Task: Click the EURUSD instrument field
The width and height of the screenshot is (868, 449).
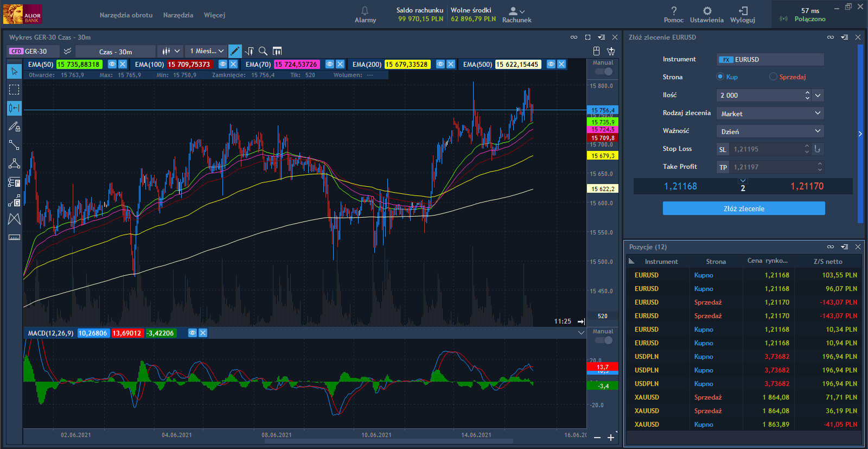Action: point(770,59)
